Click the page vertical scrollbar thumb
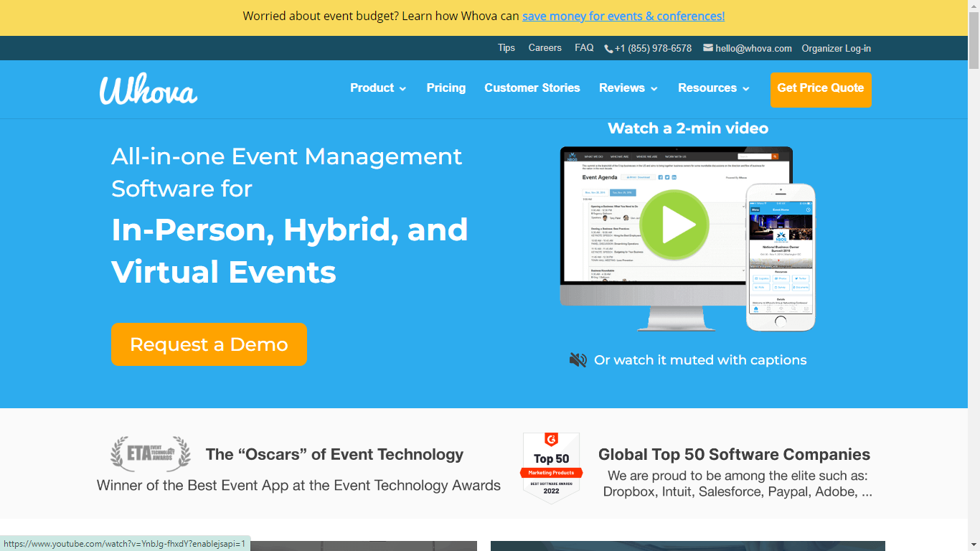 pos(974,40)
